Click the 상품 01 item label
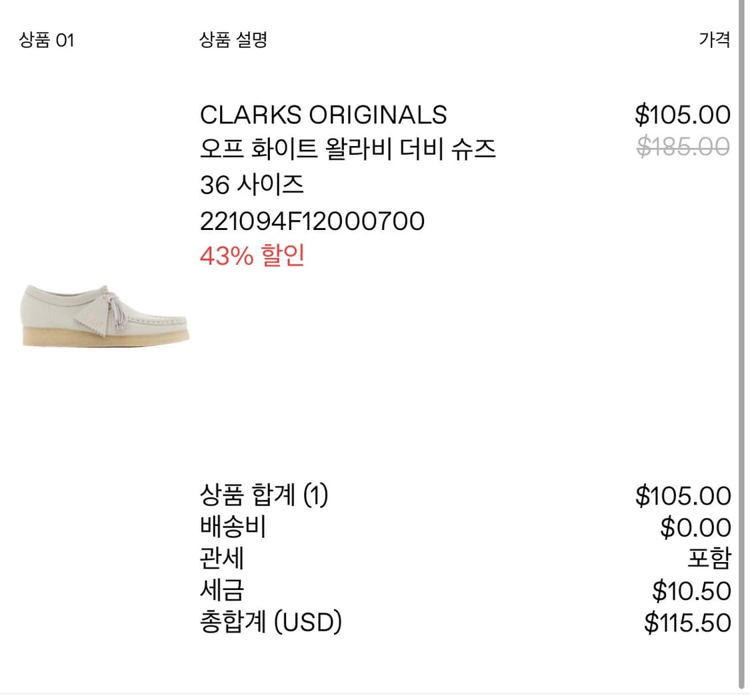The height and width of the screenshot is (700, 750). pyautogui.click(x=47, y=41)
